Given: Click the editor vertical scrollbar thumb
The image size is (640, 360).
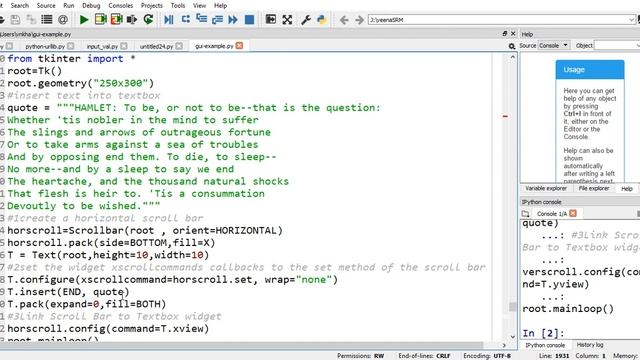Looking at the screenshot, I should 513,307.
